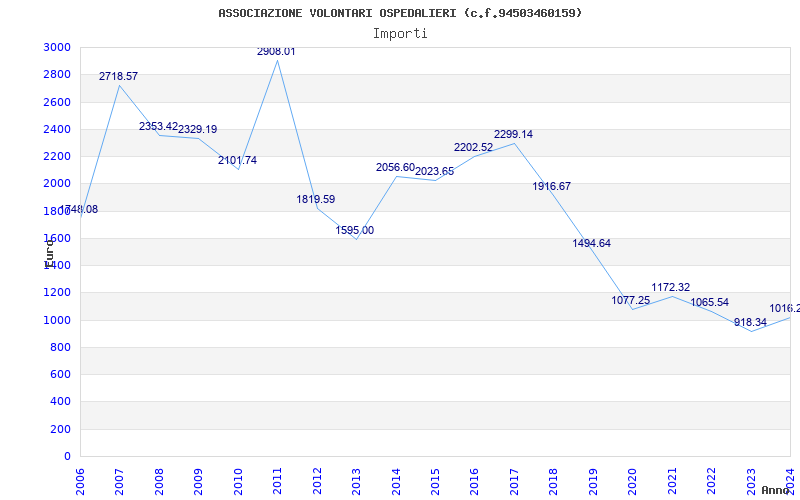Screen dimensions: 800x500
Task: Click the 2014 year axis label
Action: tap(396, 482)
